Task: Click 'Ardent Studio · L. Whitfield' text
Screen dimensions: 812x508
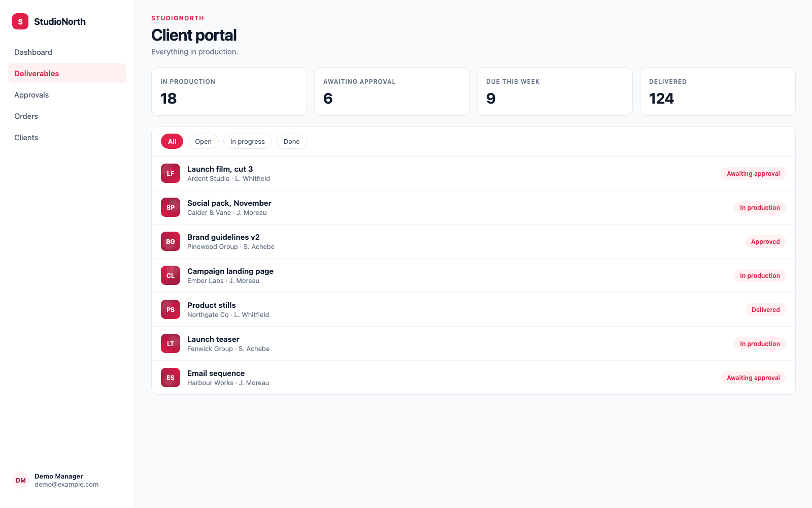Action: point(228,178)
